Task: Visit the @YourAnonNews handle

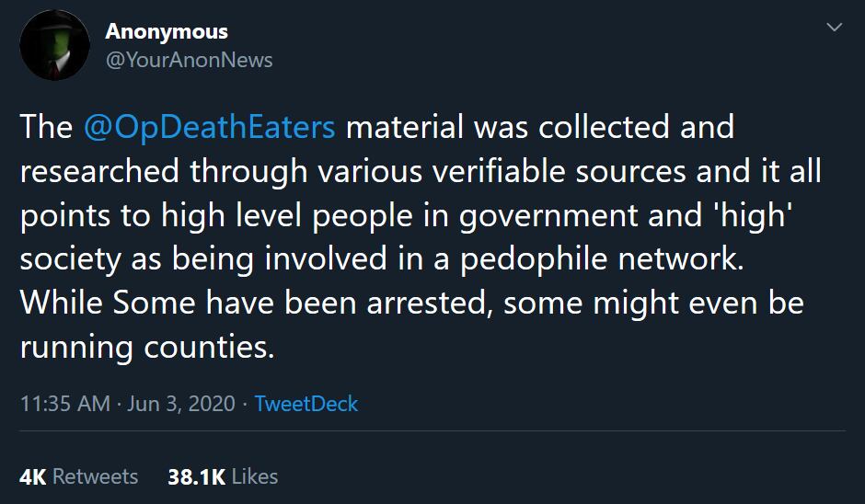Action: tap(189, 60)
